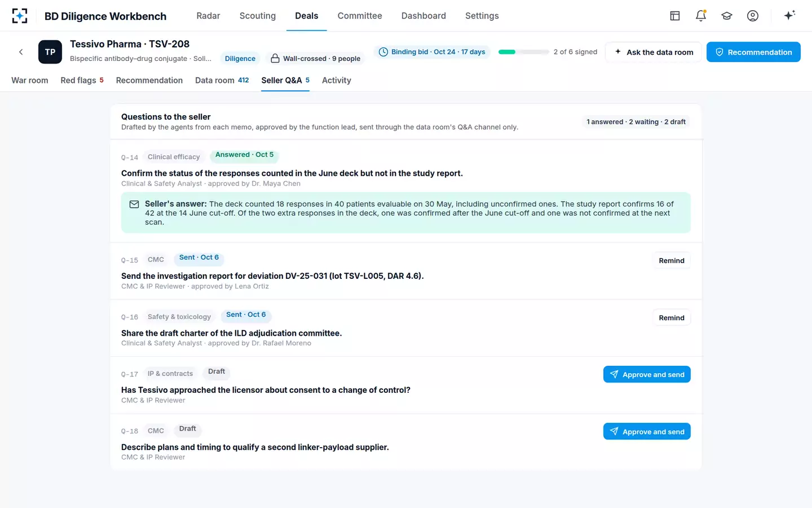
Task: Remind seller about Q-15 deviation report
Action: coord(672,261)
